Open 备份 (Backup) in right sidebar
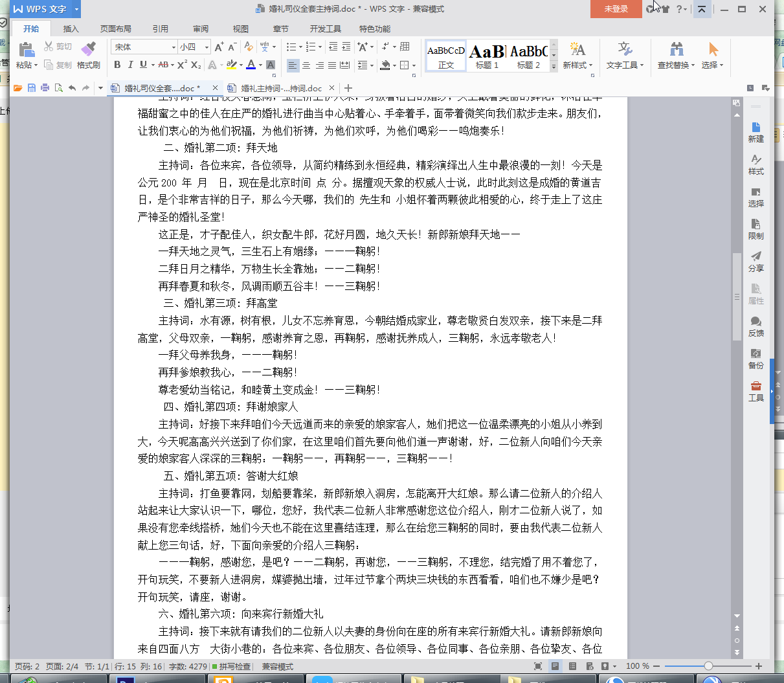 tap(756, 359)
